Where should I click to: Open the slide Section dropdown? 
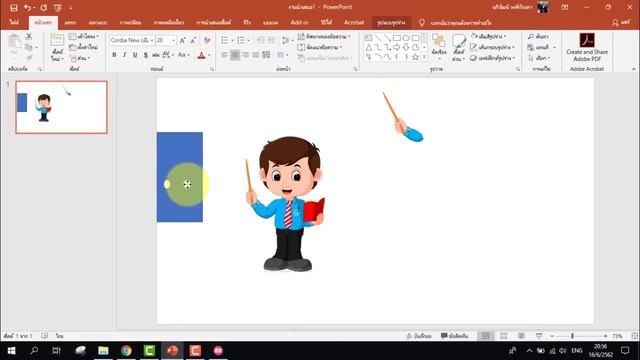[x=80, y=58]
